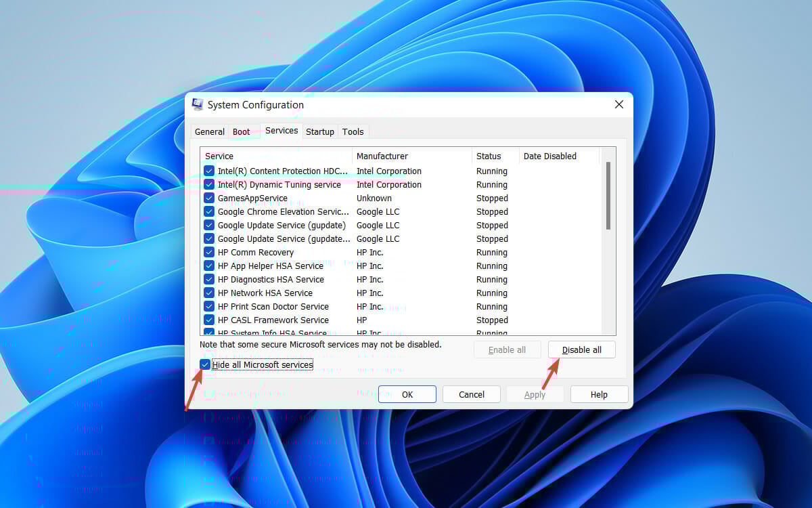
Task: Select the Services tab
Action: [281, 131]
